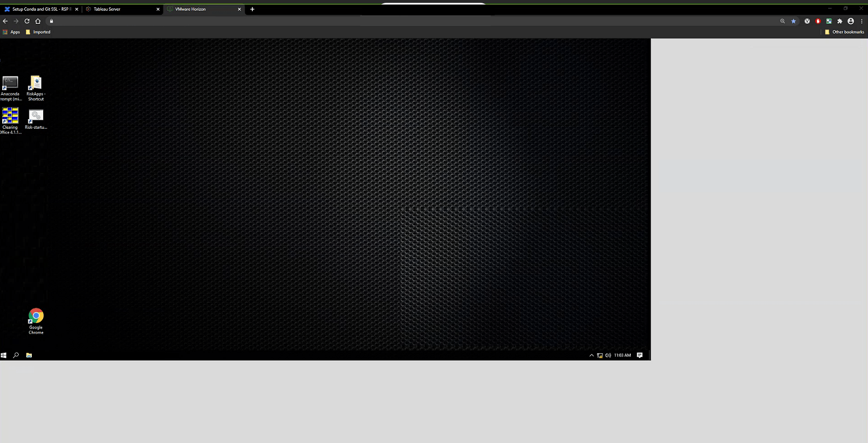Open File Explorer from the taskbar
868x443 pixels.
click(29, 355)
